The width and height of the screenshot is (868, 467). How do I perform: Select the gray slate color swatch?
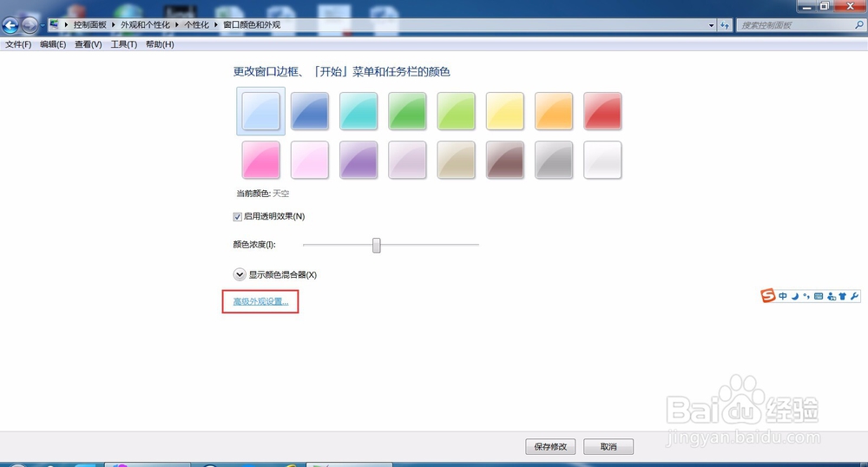tap(554, 160)
